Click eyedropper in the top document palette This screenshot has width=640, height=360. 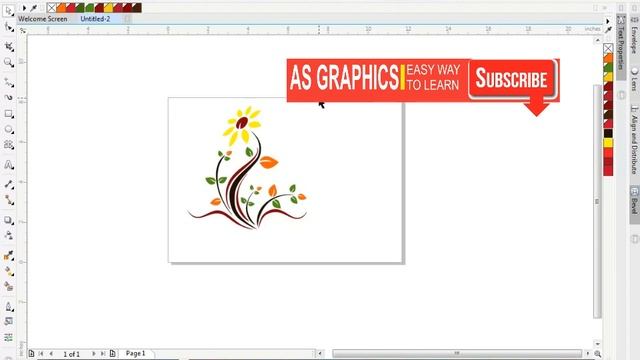[x=33, y=8]
